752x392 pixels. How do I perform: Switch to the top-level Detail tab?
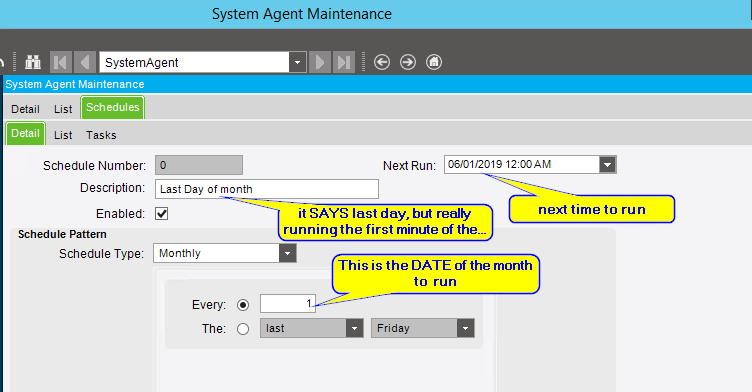point(25,109)
